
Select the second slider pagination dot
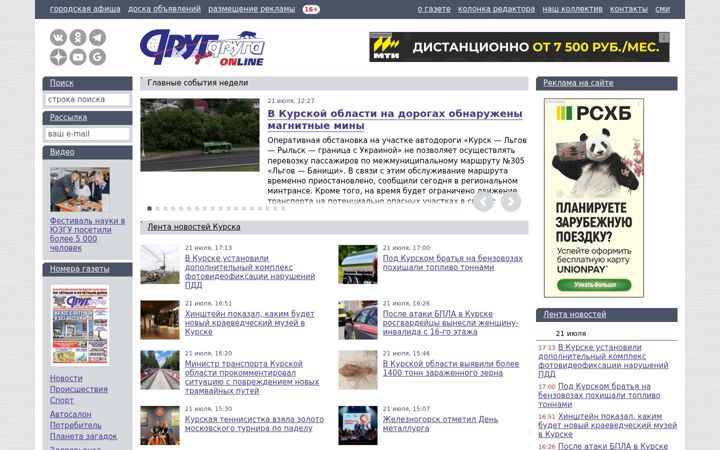[158, 208]
